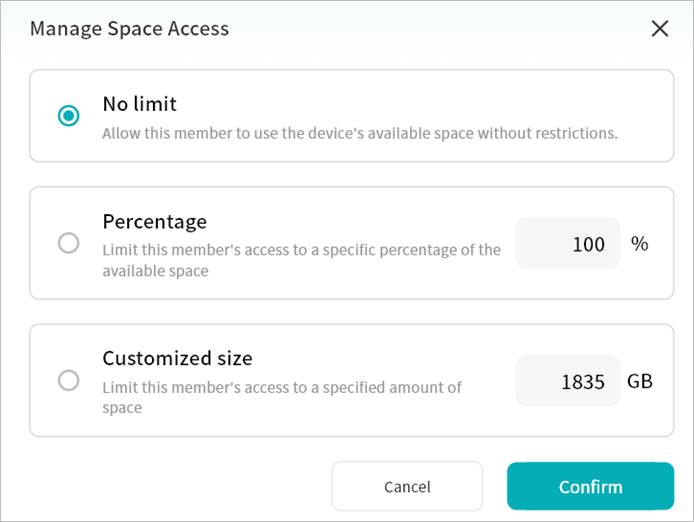Viewport: 694px width, 522px height.
Task: Click the Percentage option title
Action: [154, 221]
